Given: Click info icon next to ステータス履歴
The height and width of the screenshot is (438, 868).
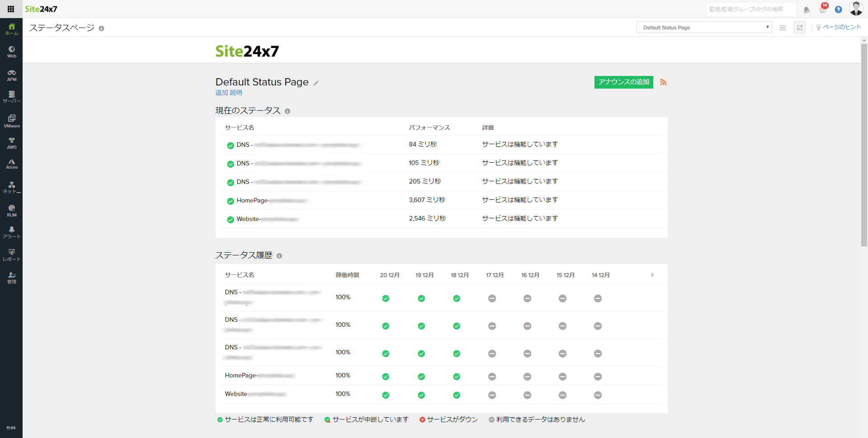Looking at the screenshot, I should coord(279,256).
